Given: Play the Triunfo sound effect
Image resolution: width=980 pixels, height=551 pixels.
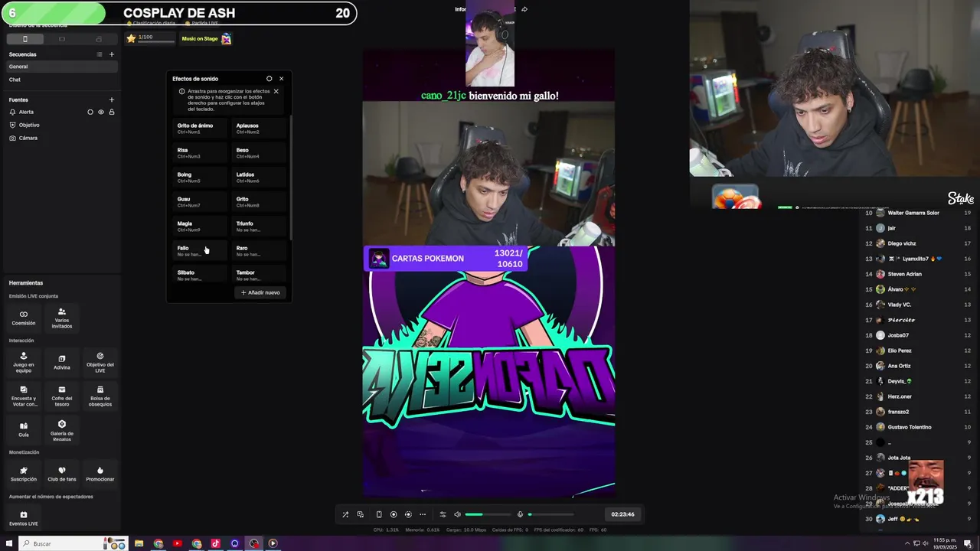Looking at the screenshot, I should (259, 226).
